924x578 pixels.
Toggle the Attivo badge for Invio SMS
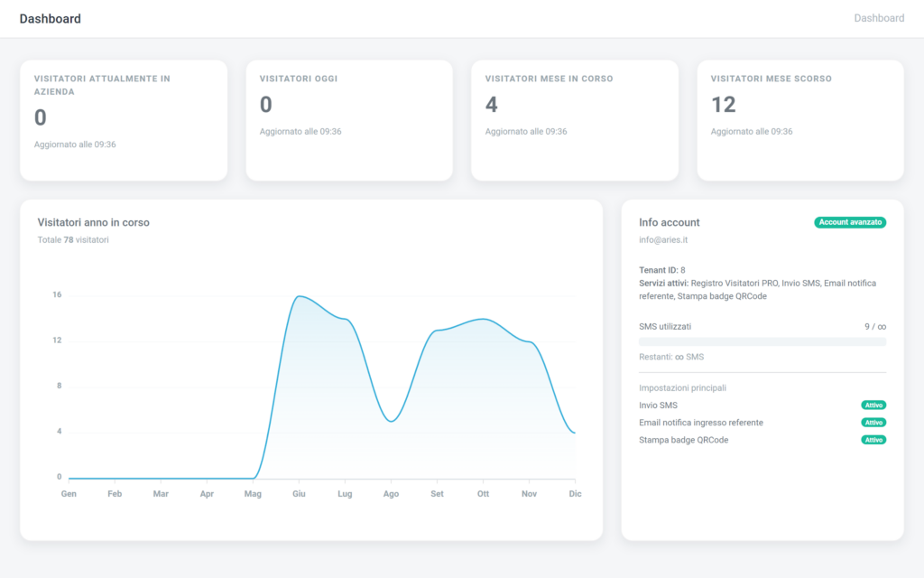pyautogui.click(x=873, y=406)
